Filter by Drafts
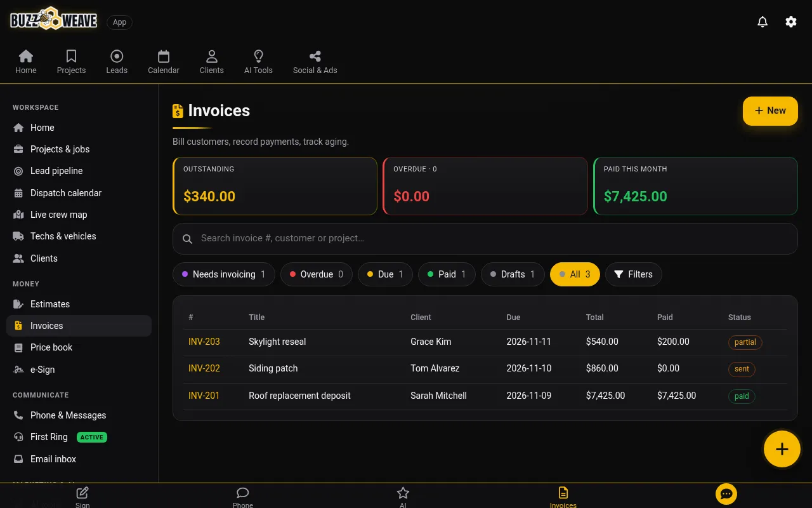812x508 pixels. pyautogui.click(x=513, y=274)
